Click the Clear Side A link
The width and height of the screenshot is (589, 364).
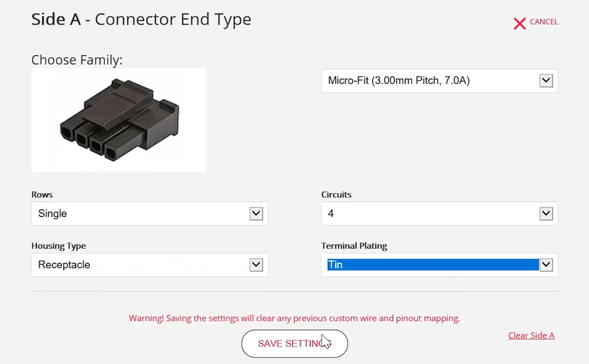coord(531,335)
